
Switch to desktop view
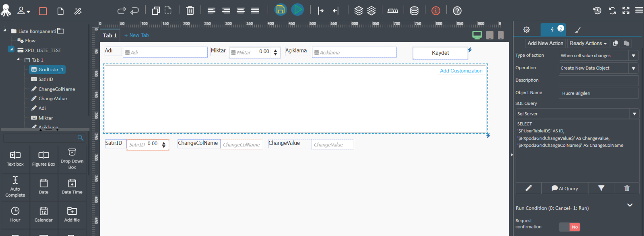tap(477, 35)
